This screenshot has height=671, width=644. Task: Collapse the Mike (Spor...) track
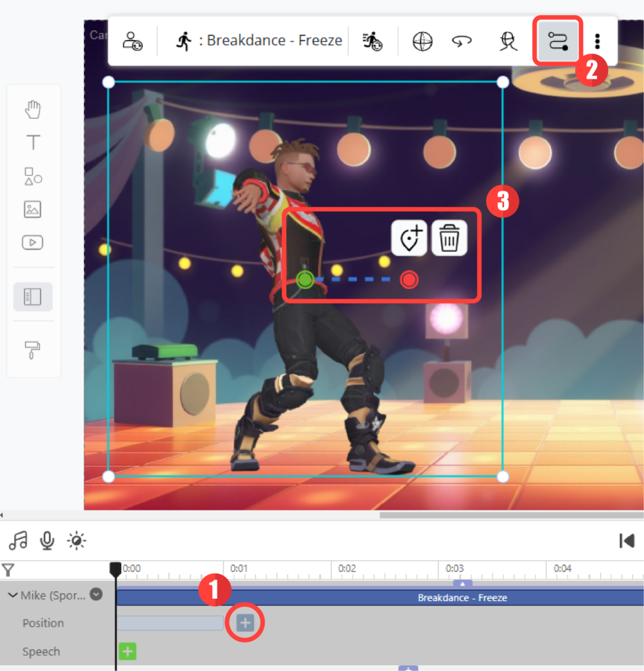(11, 594)
